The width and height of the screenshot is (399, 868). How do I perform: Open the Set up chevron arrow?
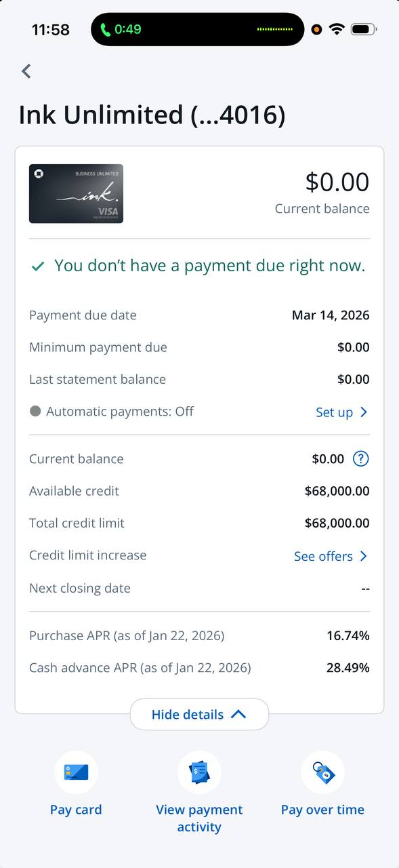click(x=363, y=412)
